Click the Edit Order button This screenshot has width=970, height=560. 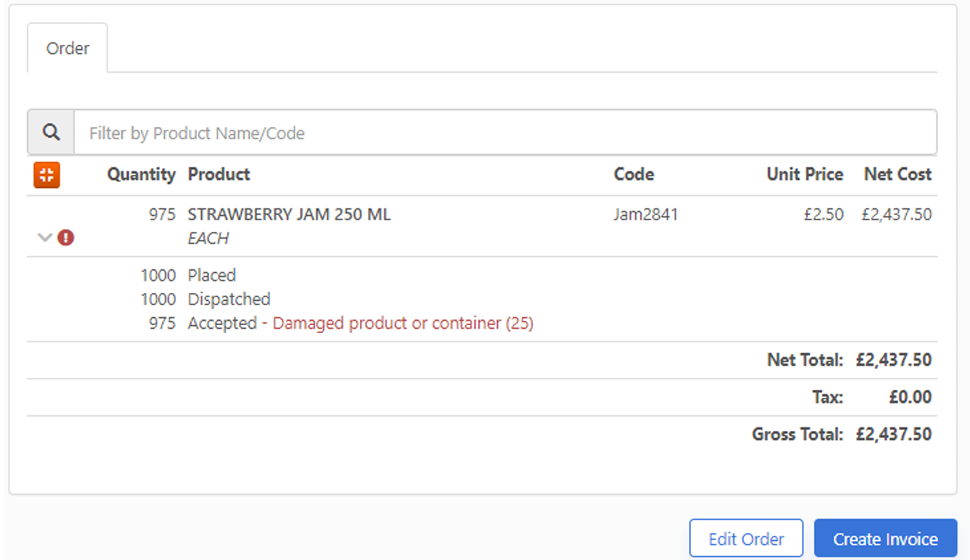click(746, 539)
